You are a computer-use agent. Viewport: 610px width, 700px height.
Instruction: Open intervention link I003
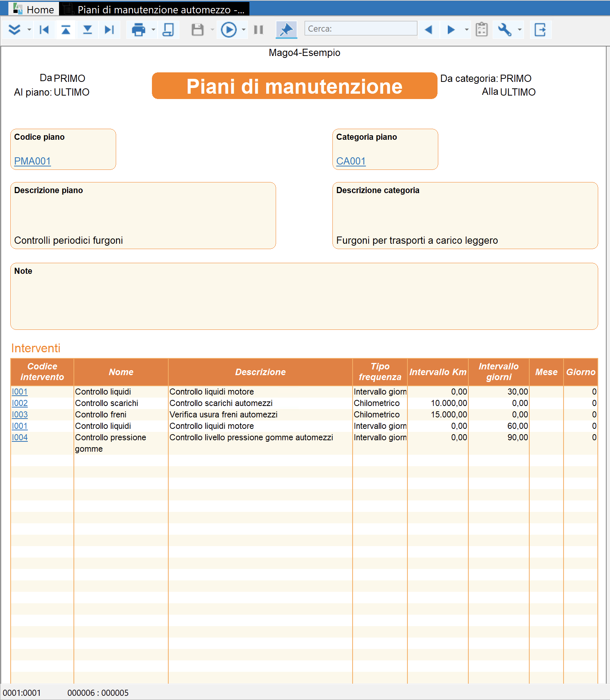[x=20, y=414]
